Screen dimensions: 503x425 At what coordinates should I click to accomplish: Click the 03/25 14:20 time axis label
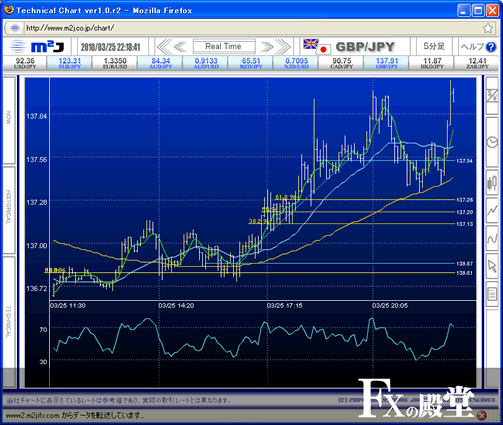click(176, 306)
